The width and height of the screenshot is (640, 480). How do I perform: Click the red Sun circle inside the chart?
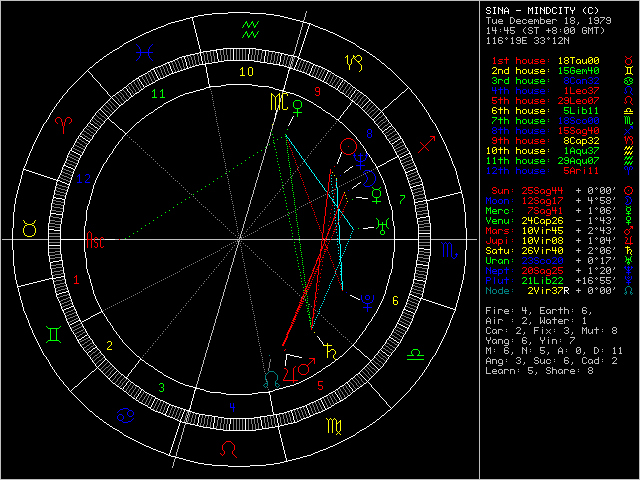(347, 147)
